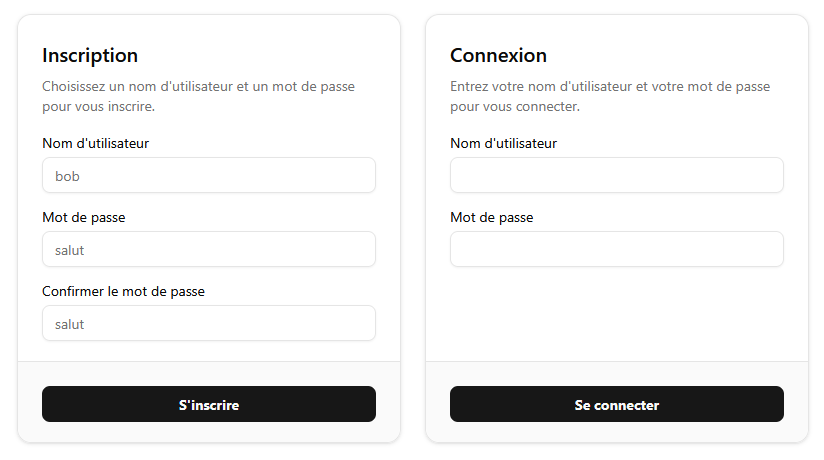Click the "Inscription" card heading
Image resolution: width=824 pixels, height=460 pixels.
pyautogui.click(x=90, y=55)
